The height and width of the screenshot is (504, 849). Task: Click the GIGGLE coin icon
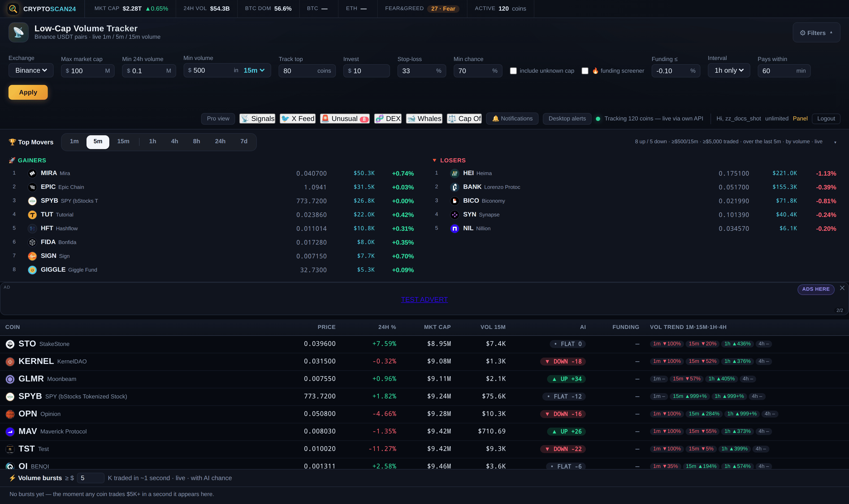coord(32,270)
